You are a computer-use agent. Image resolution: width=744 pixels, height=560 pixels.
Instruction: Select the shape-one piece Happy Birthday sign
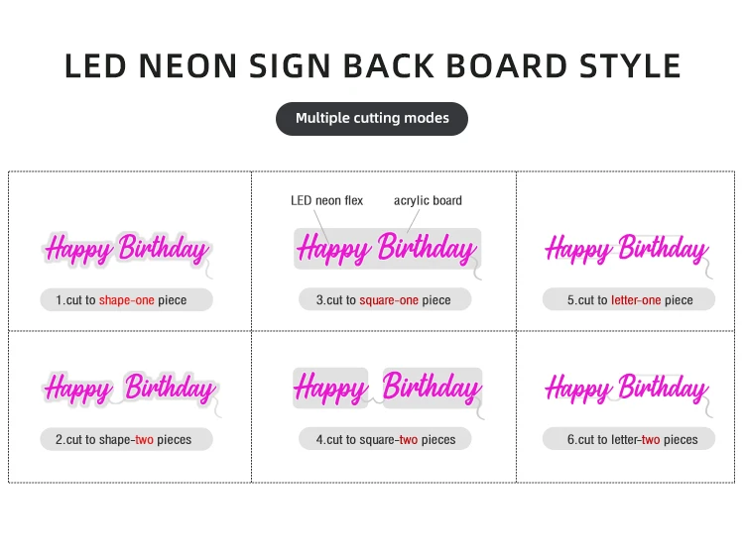click(x=127, y=250)
